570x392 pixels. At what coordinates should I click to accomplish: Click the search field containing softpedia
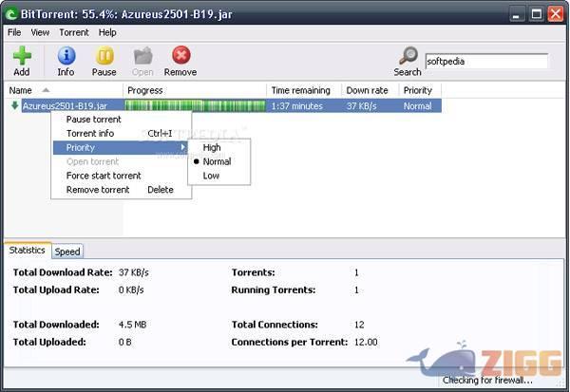486,61
